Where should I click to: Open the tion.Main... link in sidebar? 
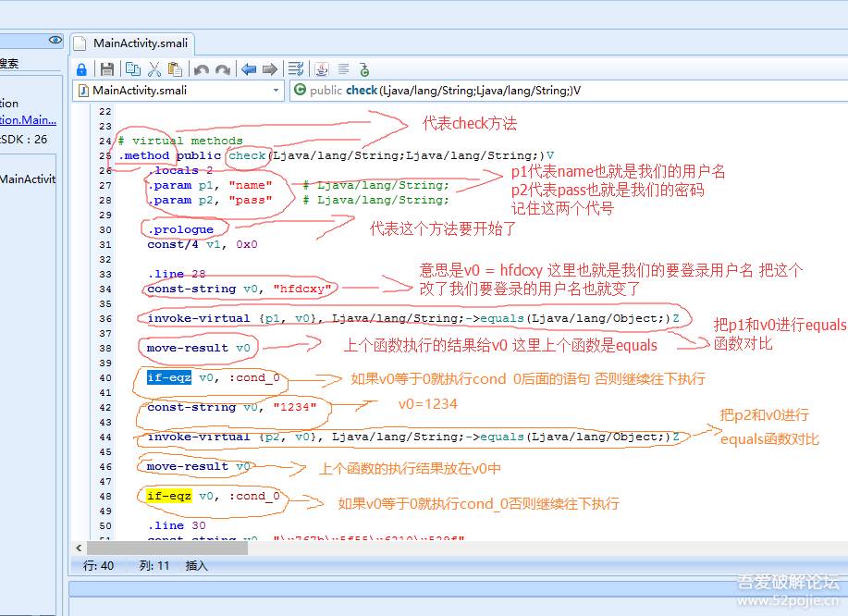(x=28, y=120)
